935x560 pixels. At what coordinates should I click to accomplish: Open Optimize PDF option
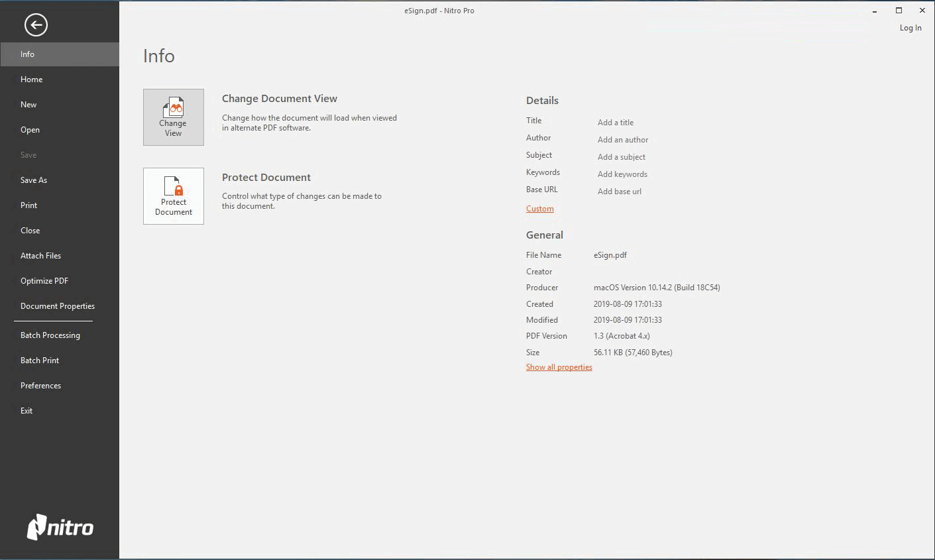pos(44,281)
